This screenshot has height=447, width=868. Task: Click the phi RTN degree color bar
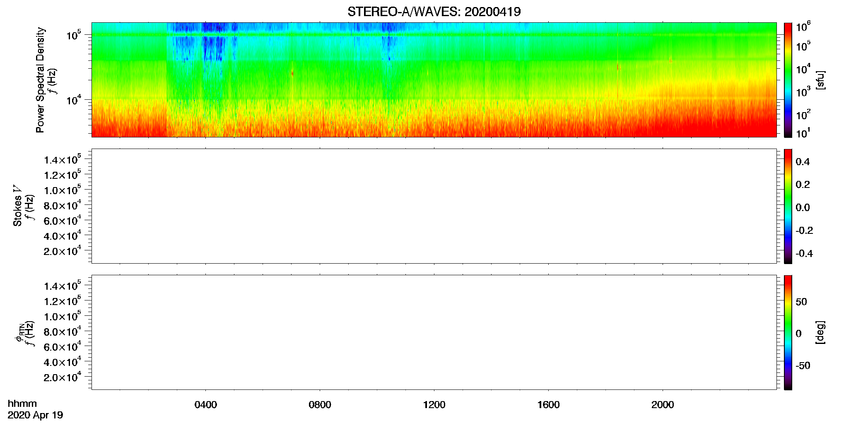pos(788,332)
